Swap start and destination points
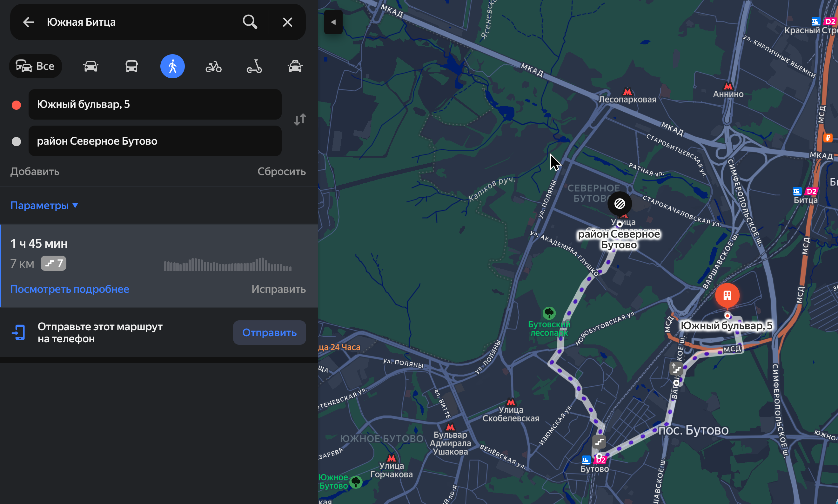 pyautogui.click(x=300, y=120)
